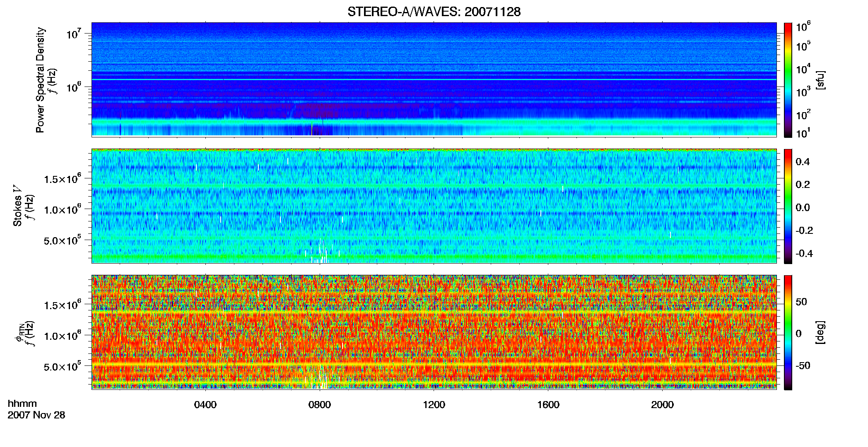Click the 1.0×10^6 tick of the bottom panel
The width and height of the screenshot is (868, 447).
[x=62, y=335]
